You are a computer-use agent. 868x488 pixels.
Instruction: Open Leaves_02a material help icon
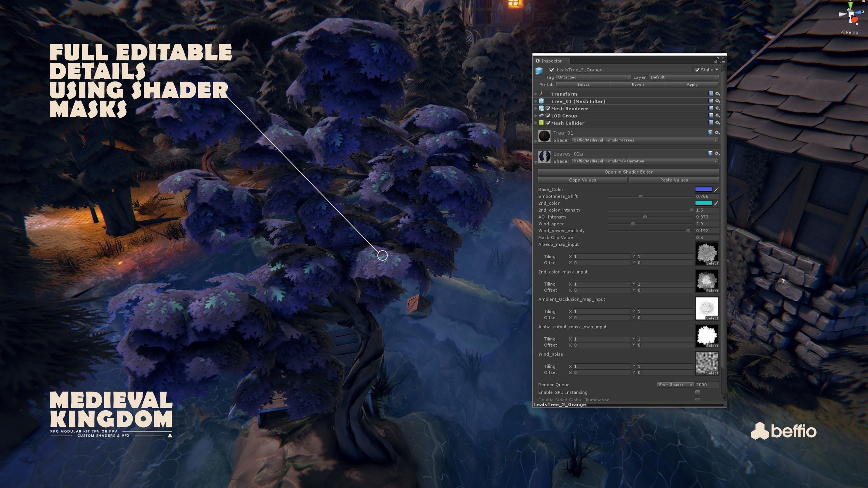pos(710,153)
